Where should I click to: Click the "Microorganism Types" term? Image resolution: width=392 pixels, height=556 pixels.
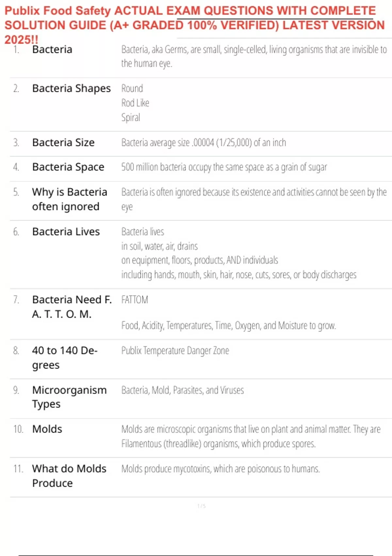pyautogui.click(x=69, y=397)
